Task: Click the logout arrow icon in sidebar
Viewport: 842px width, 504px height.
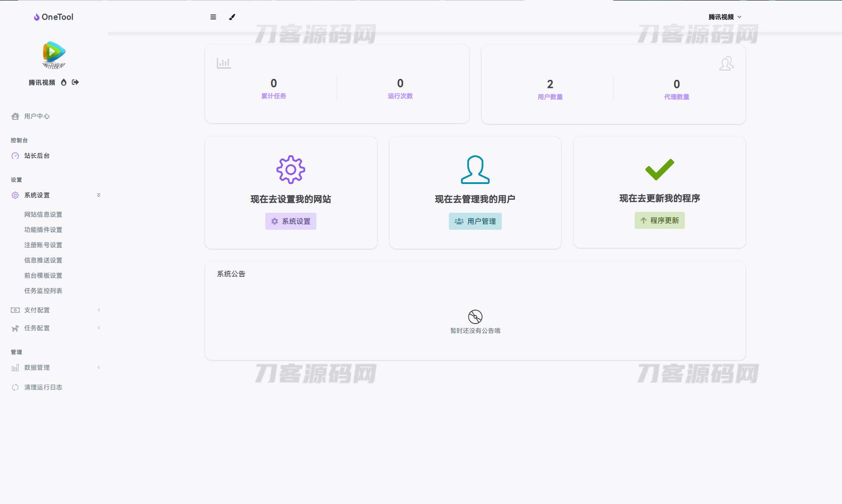Action: click(x=75, y=82)
